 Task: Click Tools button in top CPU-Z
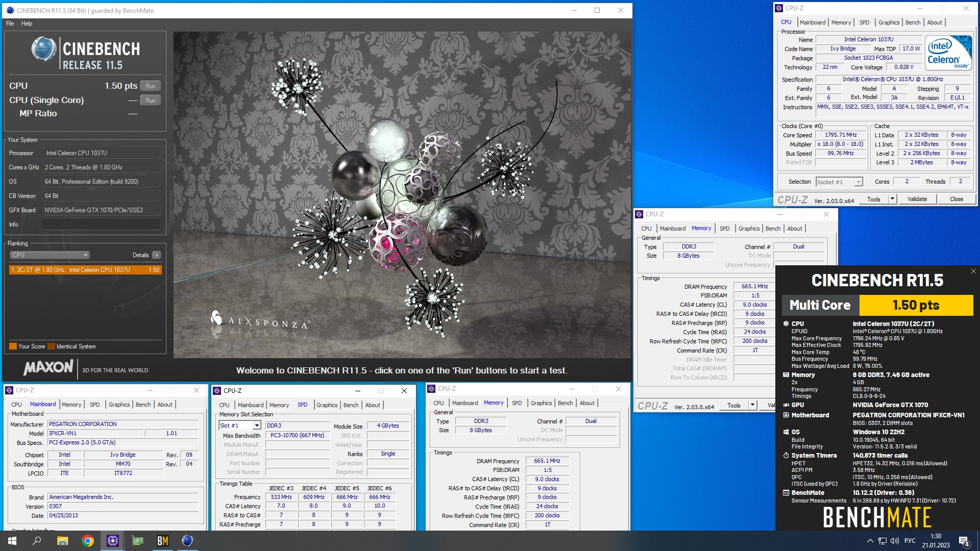tap(873, 199)
